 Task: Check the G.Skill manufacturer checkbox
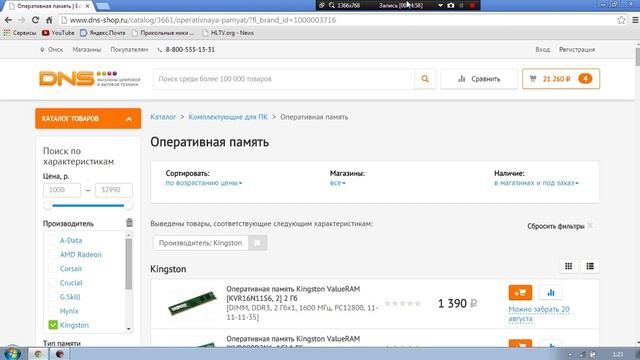point(53,297)
